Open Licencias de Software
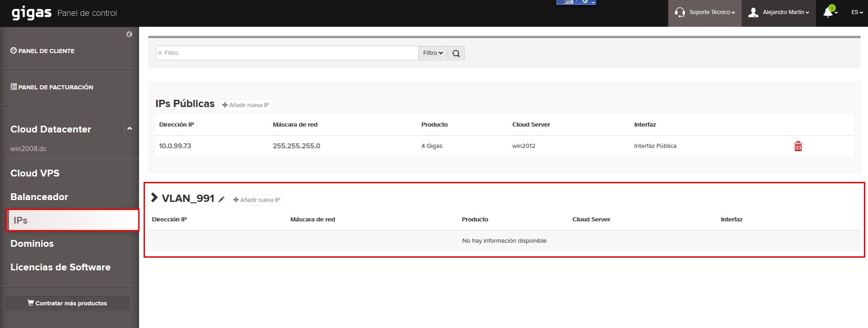This screenshot has height=328, width=868. [60, 267]
